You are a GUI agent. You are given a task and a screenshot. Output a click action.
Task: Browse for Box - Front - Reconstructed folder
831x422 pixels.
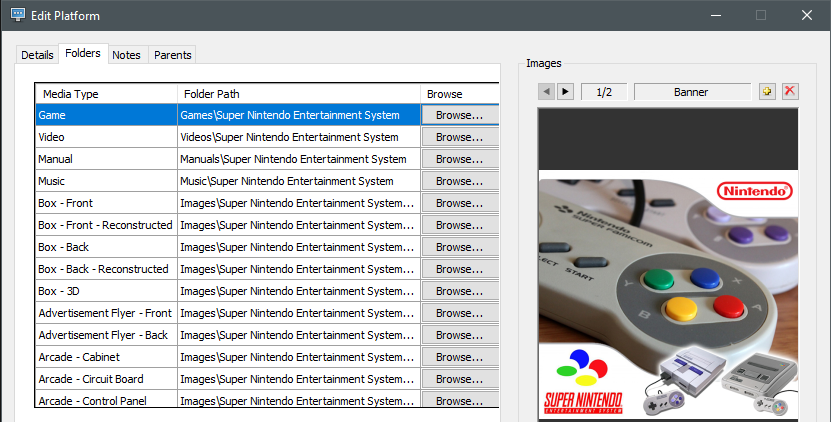point(460,225)
